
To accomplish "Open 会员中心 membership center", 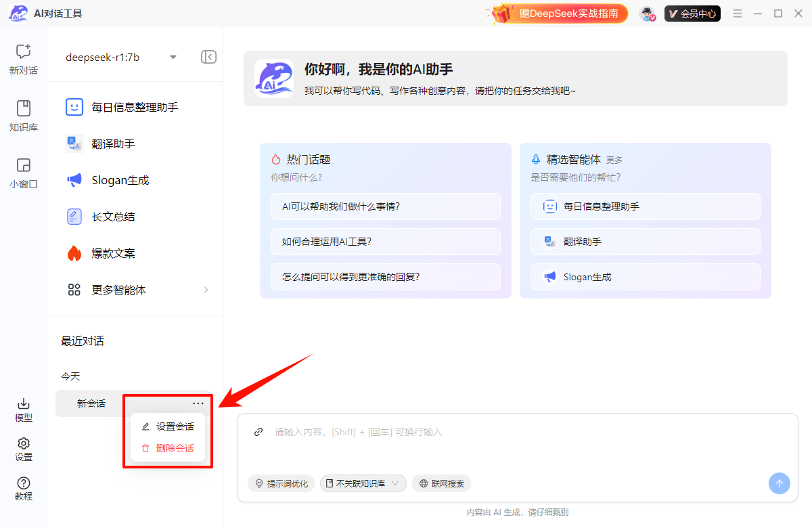I will [692, 14].
